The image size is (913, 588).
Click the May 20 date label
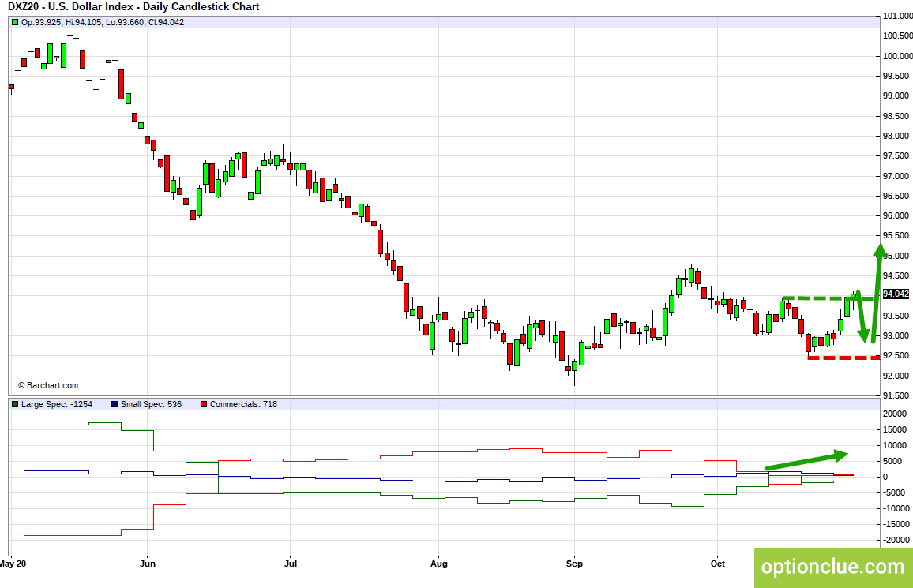point(14,564)
